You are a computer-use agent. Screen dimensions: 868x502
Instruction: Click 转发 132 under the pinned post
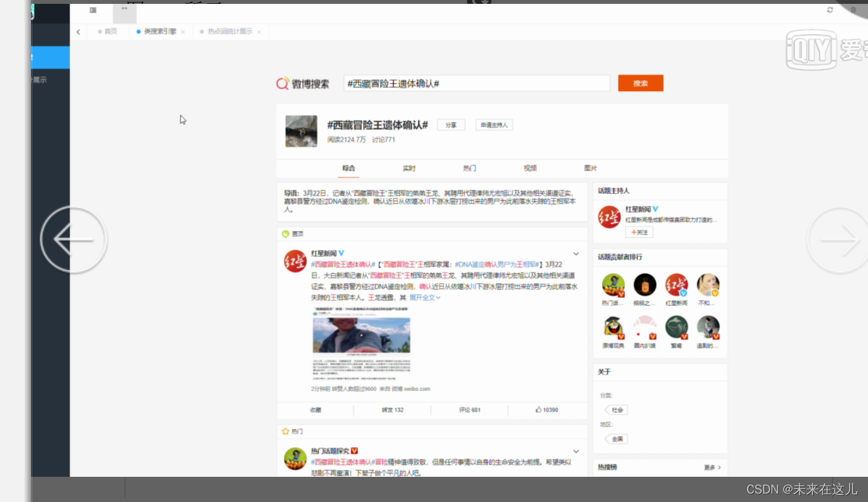392,410
